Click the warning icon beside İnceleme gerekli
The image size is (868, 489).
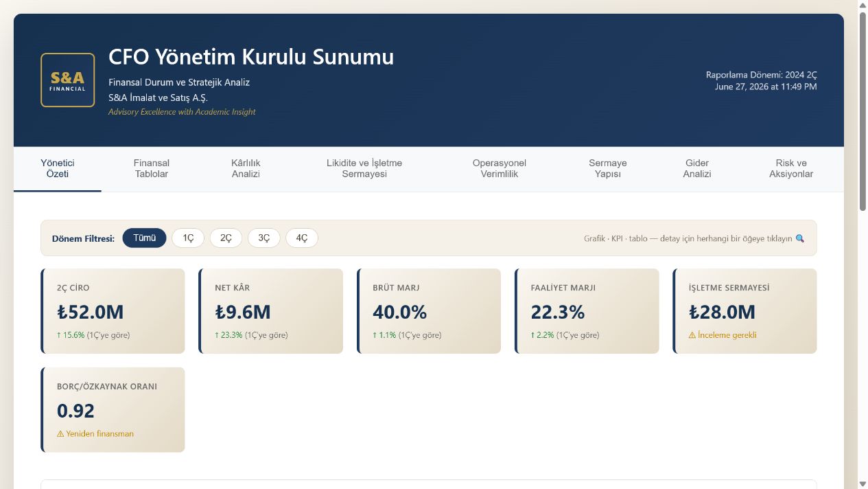[x=692, y=335]
